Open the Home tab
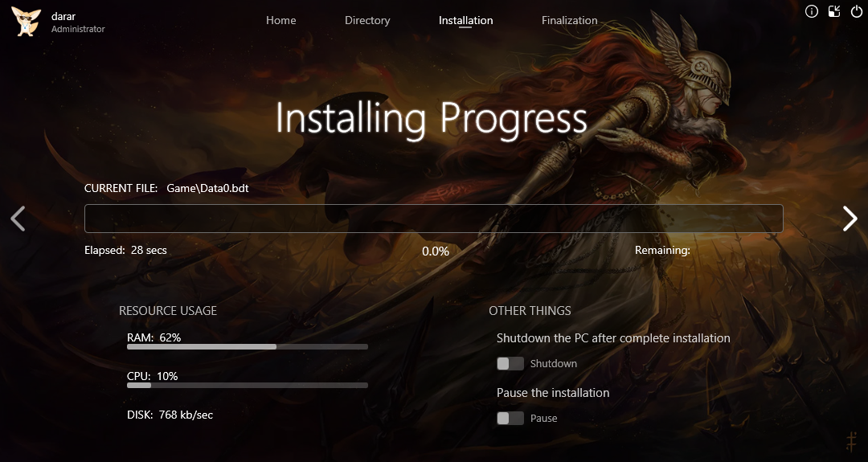 tap(280, 20)
